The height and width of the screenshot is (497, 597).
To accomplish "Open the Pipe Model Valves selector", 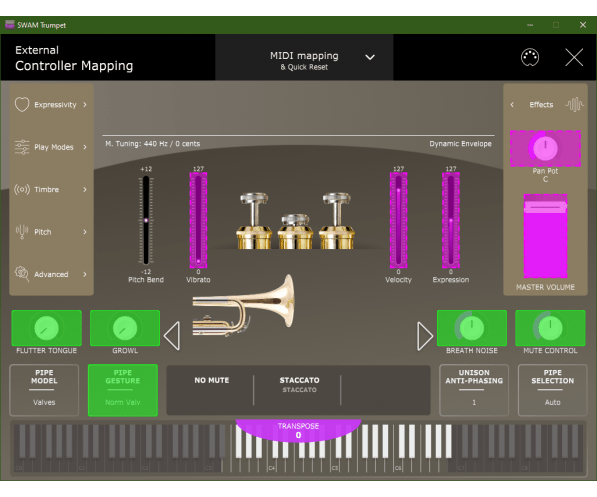I will 44,390.
